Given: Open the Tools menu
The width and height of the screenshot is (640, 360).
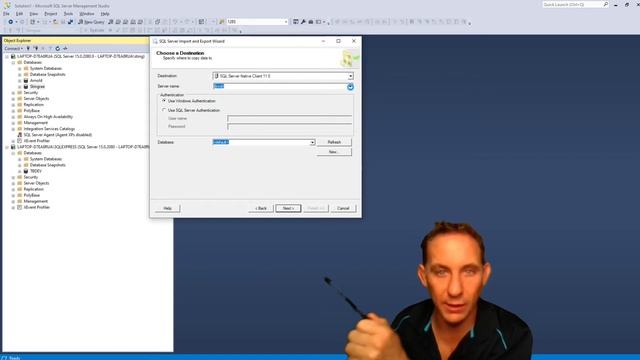Looking at the screenshot, I should point(68,14).
